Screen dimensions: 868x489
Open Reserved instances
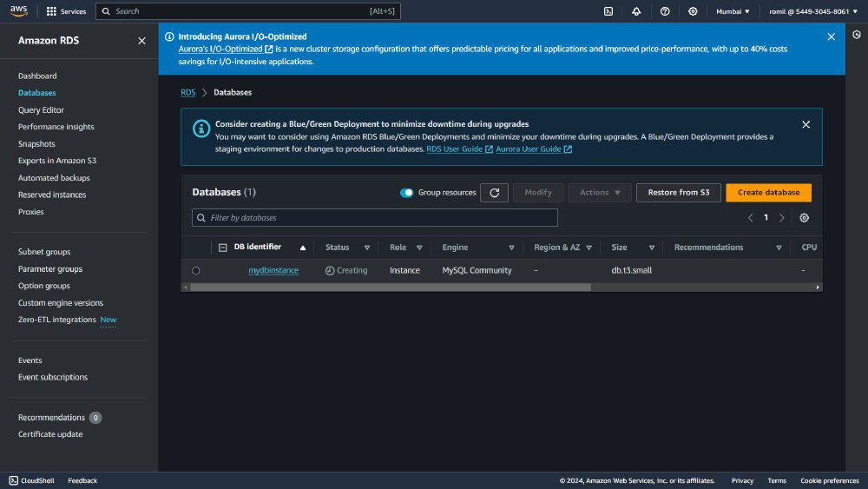(x=52, y=195)
